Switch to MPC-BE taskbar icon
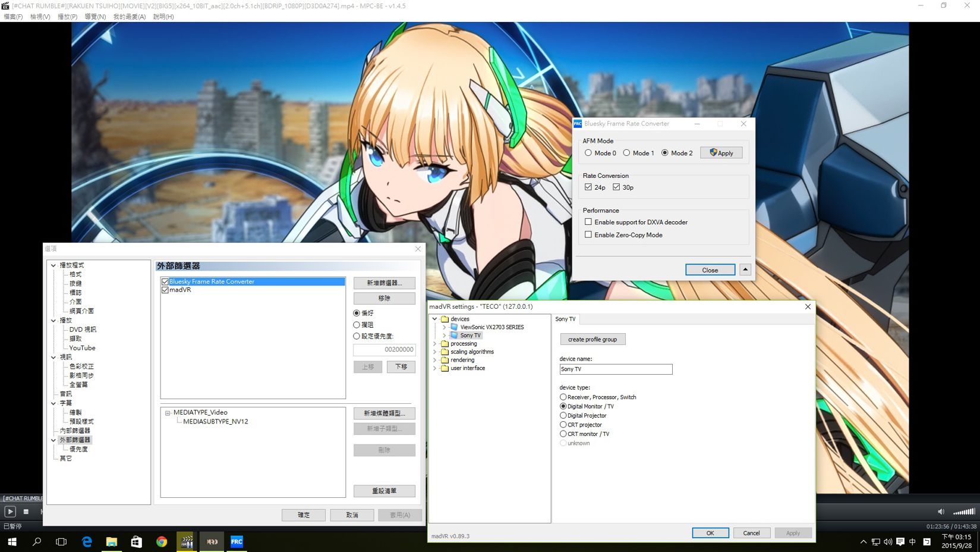980x552 pixels. click(x=187, y=542)
